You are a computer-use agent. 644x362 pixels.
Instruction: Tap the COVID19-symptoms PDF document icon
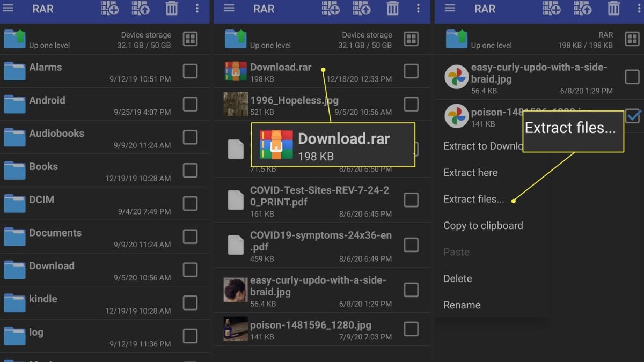coord(236,245)
